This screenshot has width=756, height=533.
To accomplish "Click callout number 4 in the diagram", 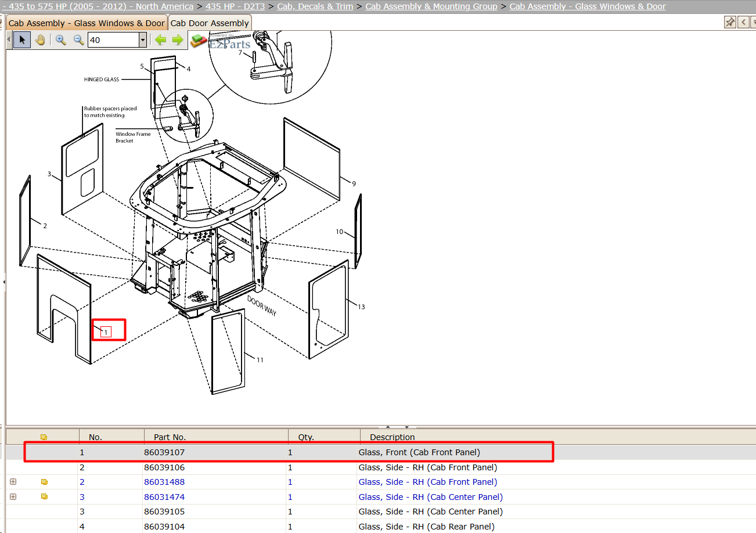I will 188,69.
